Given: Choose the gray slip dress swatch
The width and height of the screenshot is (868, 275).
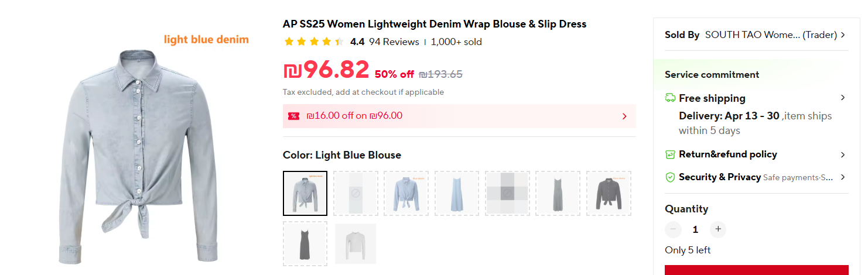Looking at the screenshot, I should (558, 193).
